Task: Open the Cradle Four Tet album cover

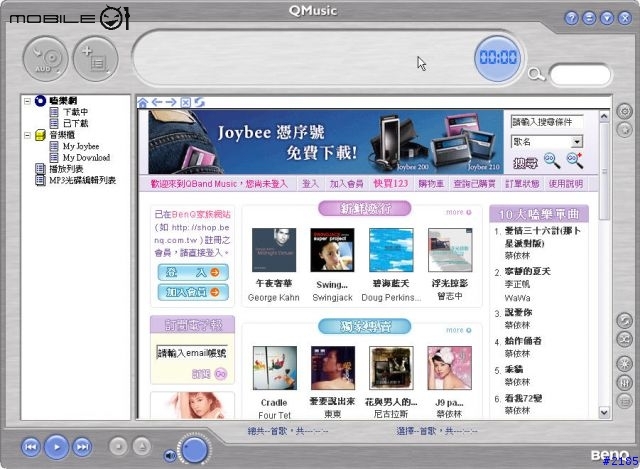Action: coord(275,368)
